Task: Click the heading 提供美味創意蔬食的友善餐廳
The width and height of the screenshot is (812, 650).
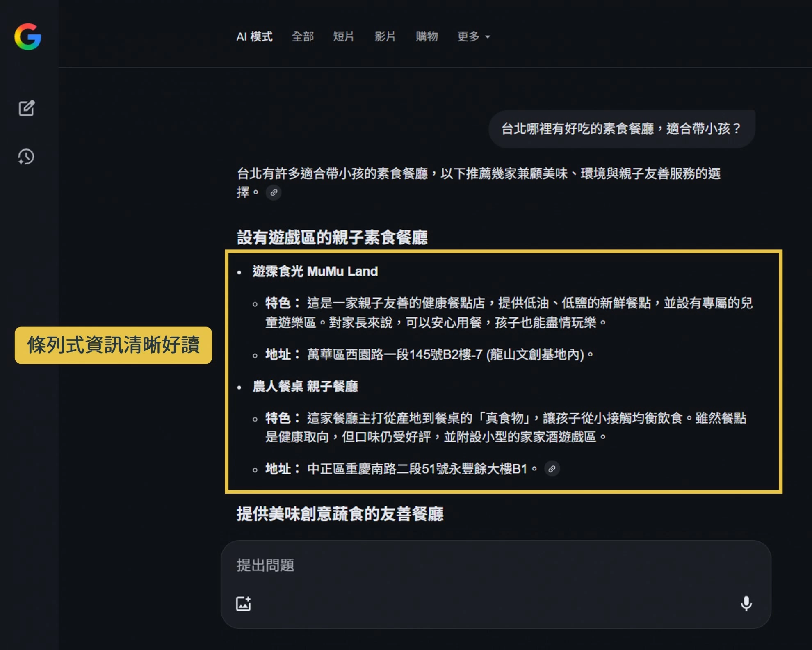Action: [340, 514]
